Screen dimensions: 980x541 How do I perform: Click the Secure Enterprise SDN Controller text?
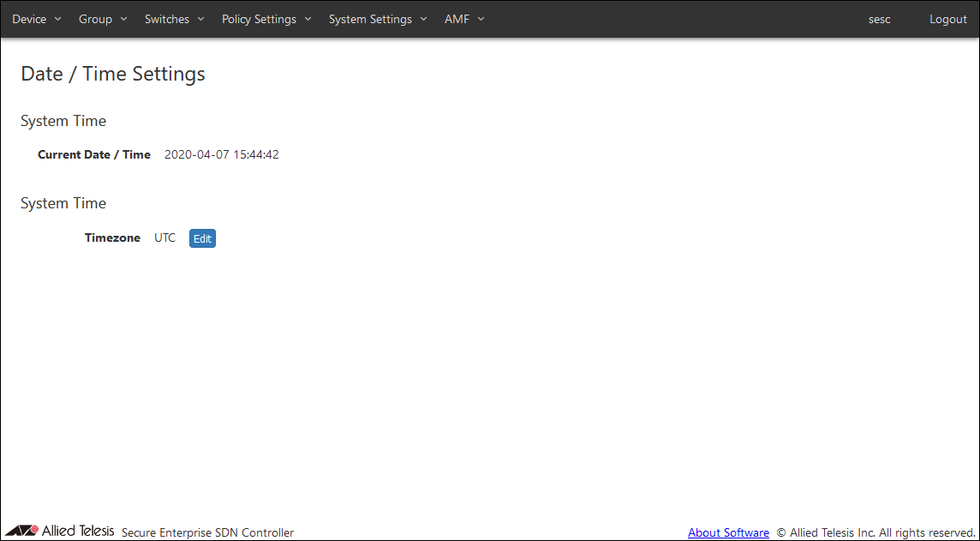click(207, 532)
